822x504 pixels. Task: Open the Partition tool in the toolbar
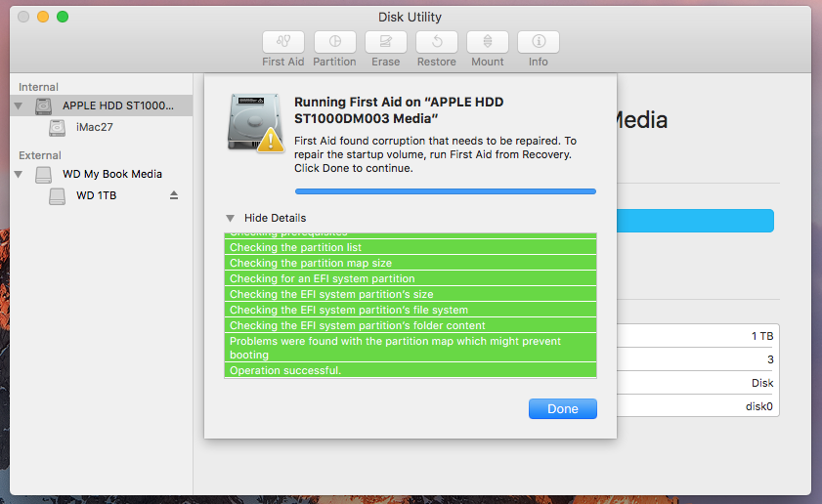coord(334,42)
